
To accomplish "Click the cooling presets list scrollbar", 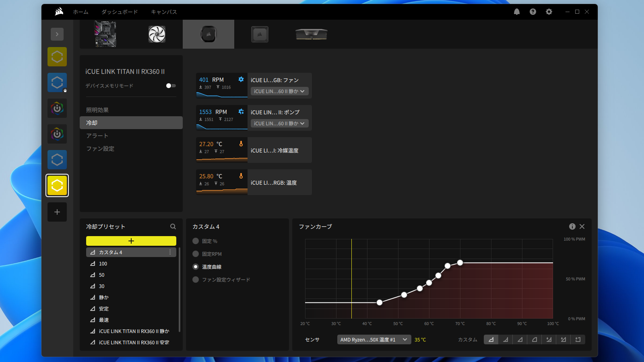I will click(179, 290).
